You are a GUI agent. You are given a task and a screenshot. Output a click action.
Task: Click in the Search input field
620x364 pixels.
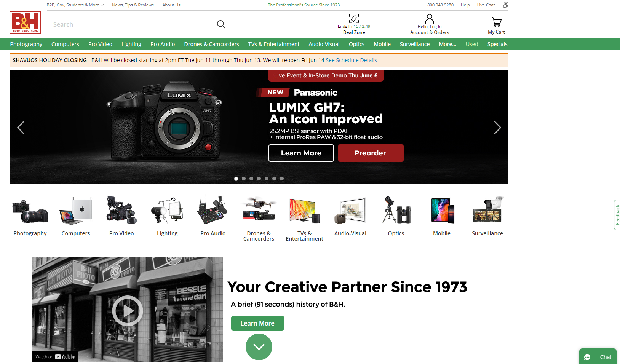pyautogui.click(x=131, y=24)
